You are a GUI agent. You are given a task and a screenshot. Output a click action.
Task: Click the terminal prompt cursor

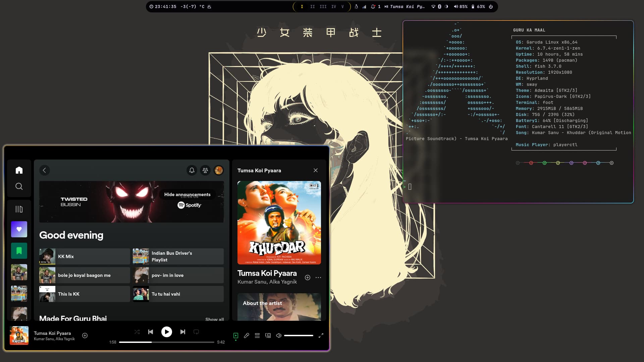pyautogui.click(x=410, y=187)
